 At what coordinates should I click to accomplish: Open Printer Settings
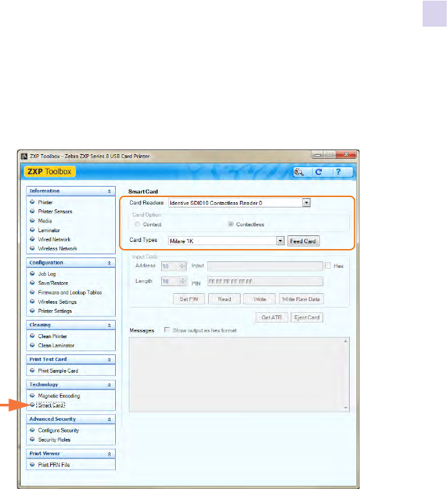click(55, 311)
